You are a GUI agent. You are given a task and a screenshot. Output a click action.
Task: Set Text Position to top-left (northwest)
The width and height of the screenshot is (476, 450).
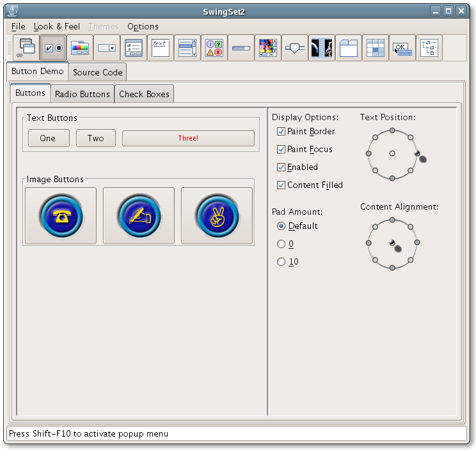[x=375, y=137]
